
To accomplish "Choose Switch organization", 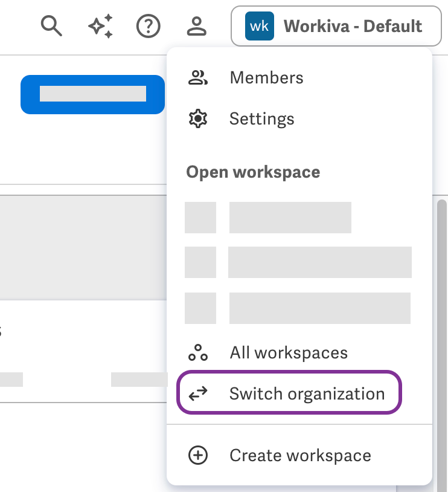I will click(x=289, y=392).
